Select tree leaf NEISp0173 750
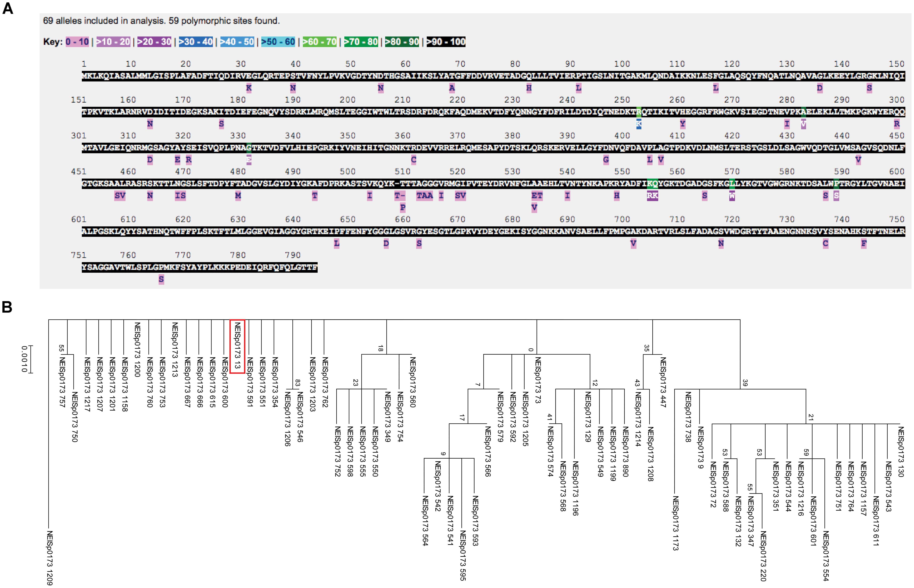The image size is (914, 588). pyautogui.click(x=75, y=417)
